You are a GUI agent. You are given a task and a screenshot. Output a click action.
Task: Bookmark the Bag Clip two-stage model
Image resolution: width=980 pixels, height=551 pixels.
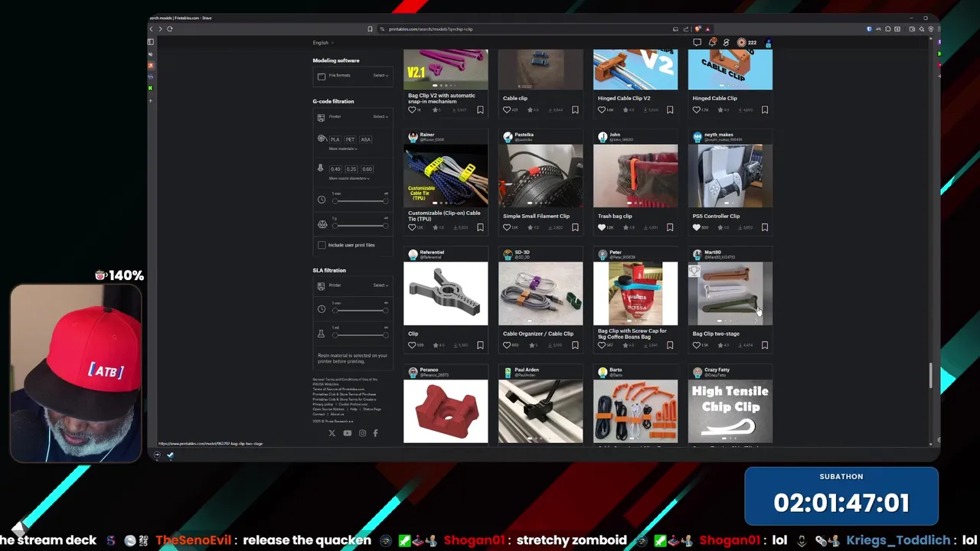[765, 345]
